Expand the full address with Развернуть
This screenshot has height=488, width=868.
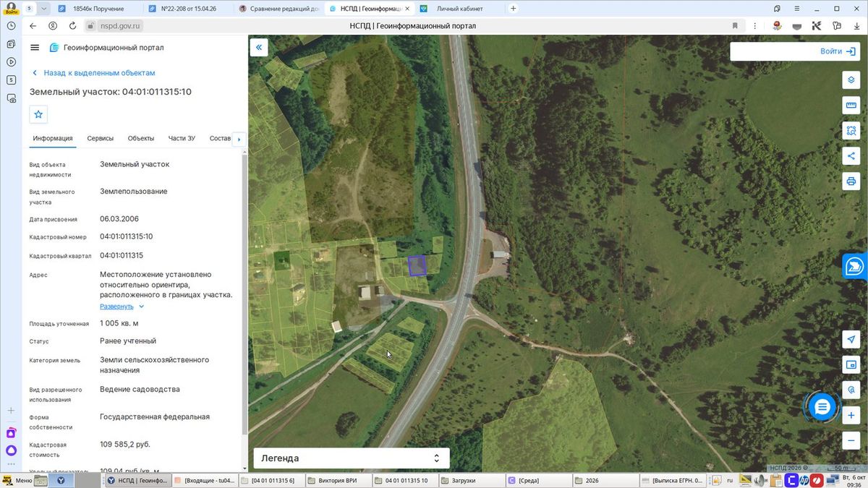coord(121,307)
